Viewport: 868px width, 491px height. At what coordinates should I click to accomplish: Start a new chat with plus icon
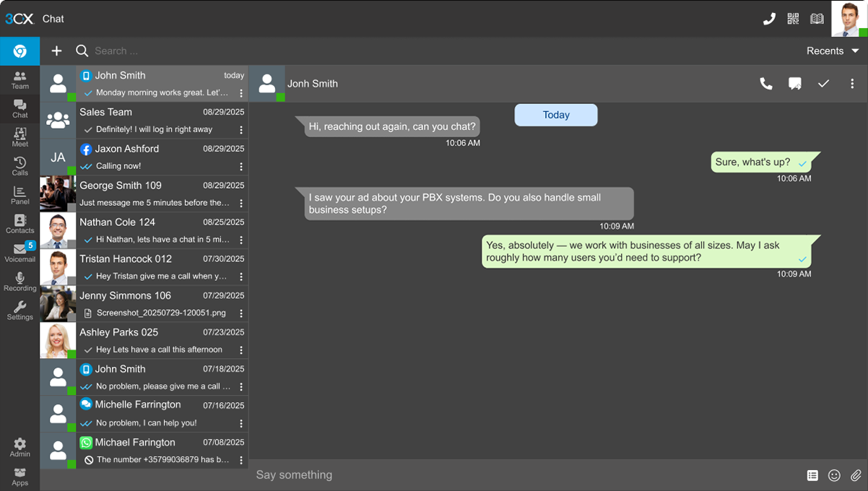click(56, 51)
